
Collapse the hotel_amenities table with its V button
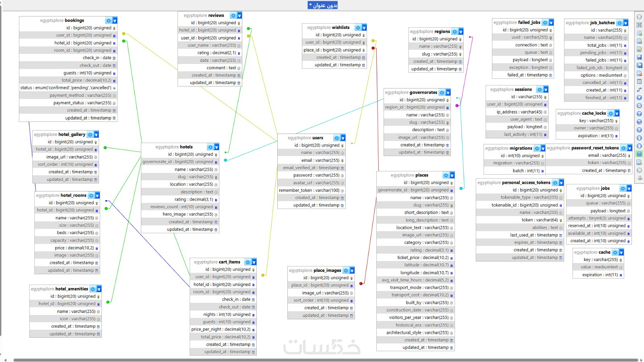pyautogui.click(x=99, y=289)
